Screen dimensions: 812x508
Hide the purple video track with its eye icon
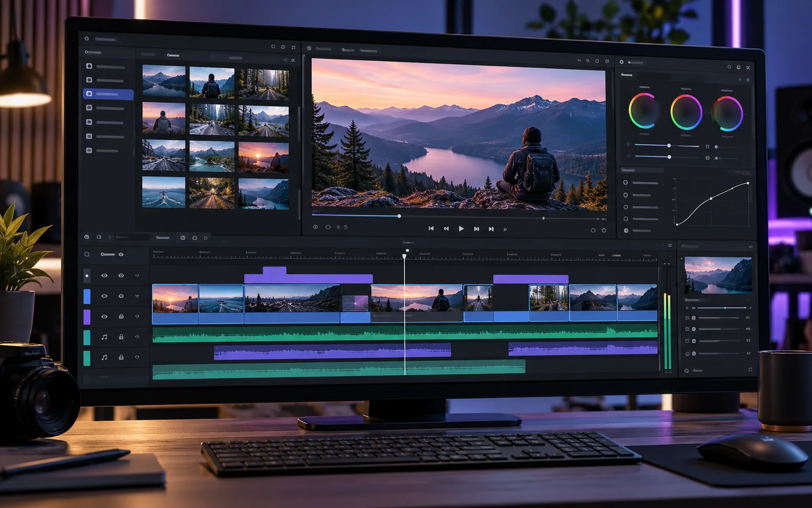104,316
